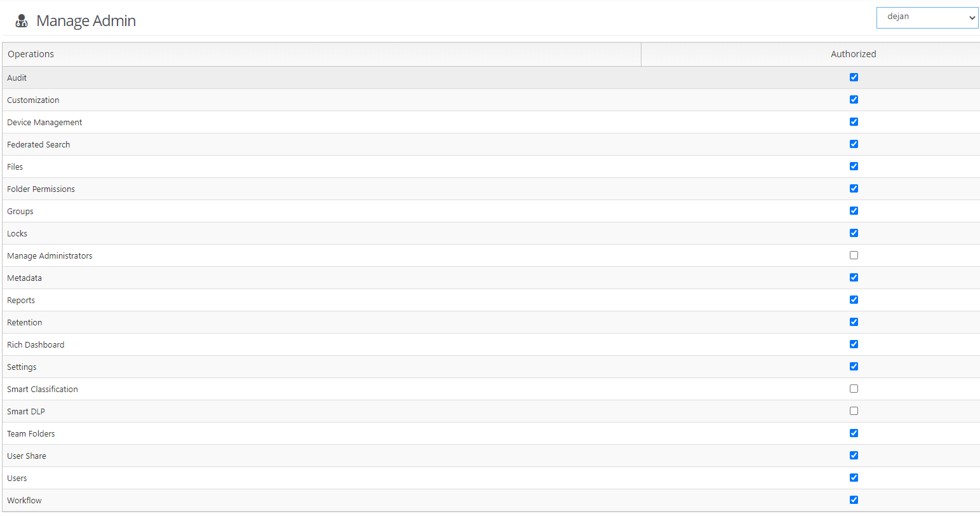Viewport: 980px width, 516px height.
Task: Click the Retention operation label
Action: click(25, 323)
